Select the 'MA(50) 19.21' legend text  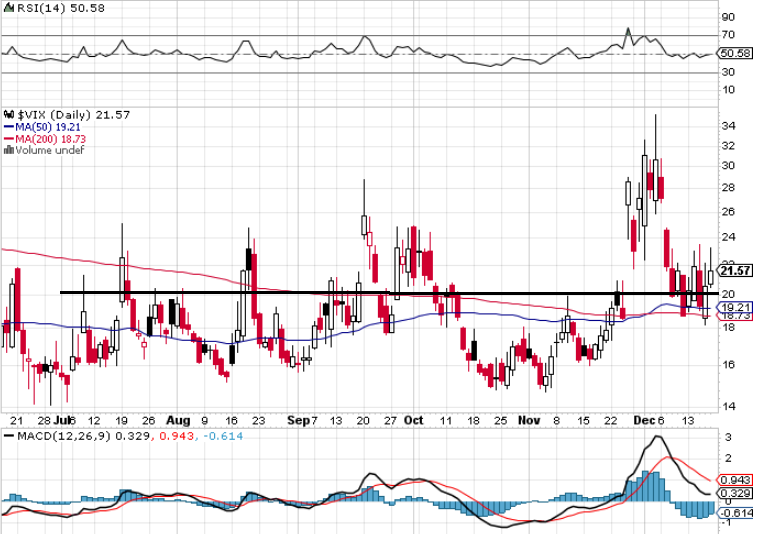48,127
